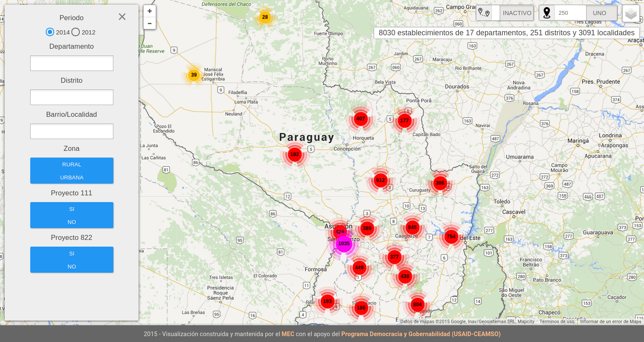Filter Zona by RURAL
The image size is (644, 342).
coord(72,164)
